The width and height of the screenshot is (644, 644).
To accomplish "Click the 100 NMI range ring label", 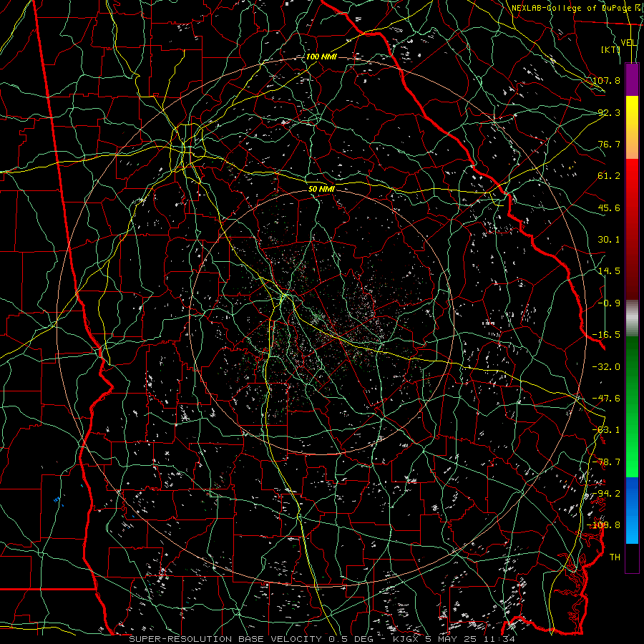I will coord(321,57).
